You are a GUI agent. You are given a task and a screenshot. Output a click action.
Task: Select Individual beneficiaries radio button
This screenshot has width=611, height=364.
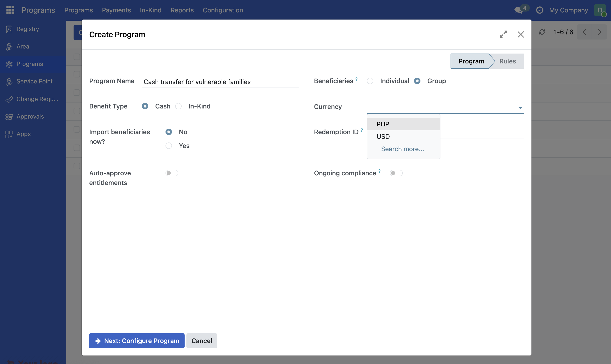coord(370,81)
